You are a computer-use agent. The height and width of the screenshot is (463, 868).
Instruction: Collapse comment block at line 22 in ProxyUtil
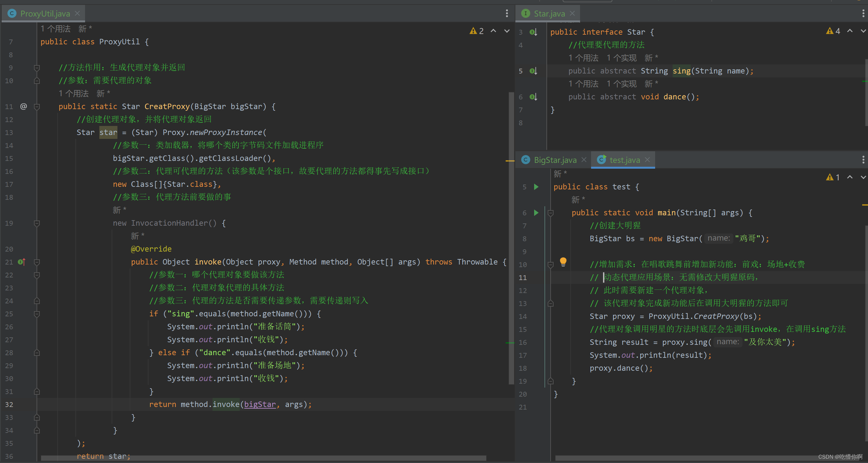pos(37,275)
